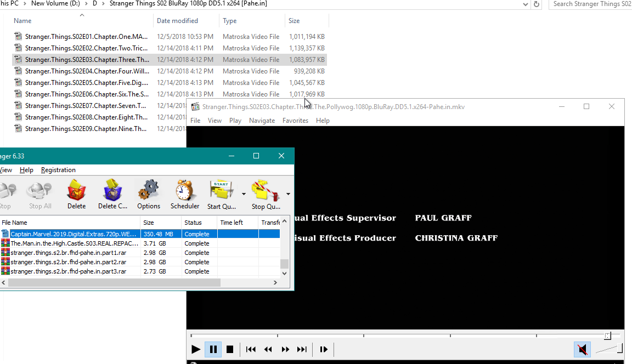Expand Stop Queue dropdown arrow
Screen dimensions: 632x364
pos(288,194)
